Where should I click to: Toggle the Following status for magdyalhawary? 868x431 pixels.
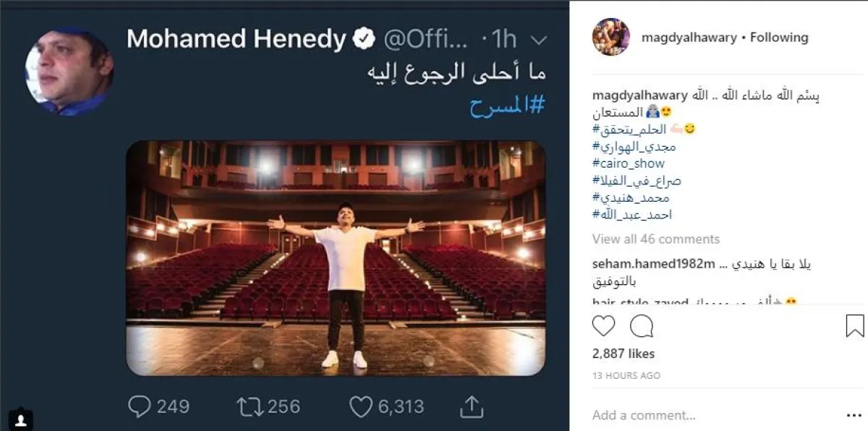pyautogui.click(x=778, y=37)
